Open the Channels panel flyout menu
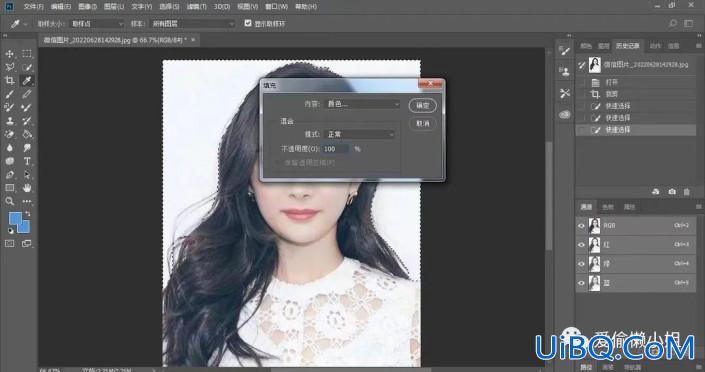This screenshot has width=705, height=372. [x=698, y=207]
